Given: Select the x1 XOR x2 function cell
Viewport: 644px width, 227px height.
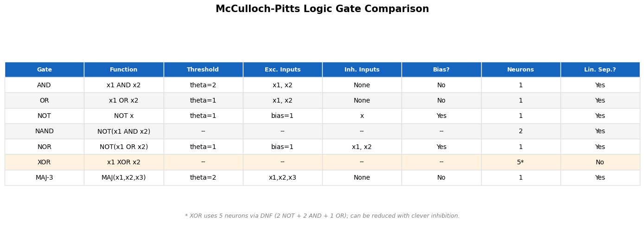Looking at the screenshot, I should point(124,162).
